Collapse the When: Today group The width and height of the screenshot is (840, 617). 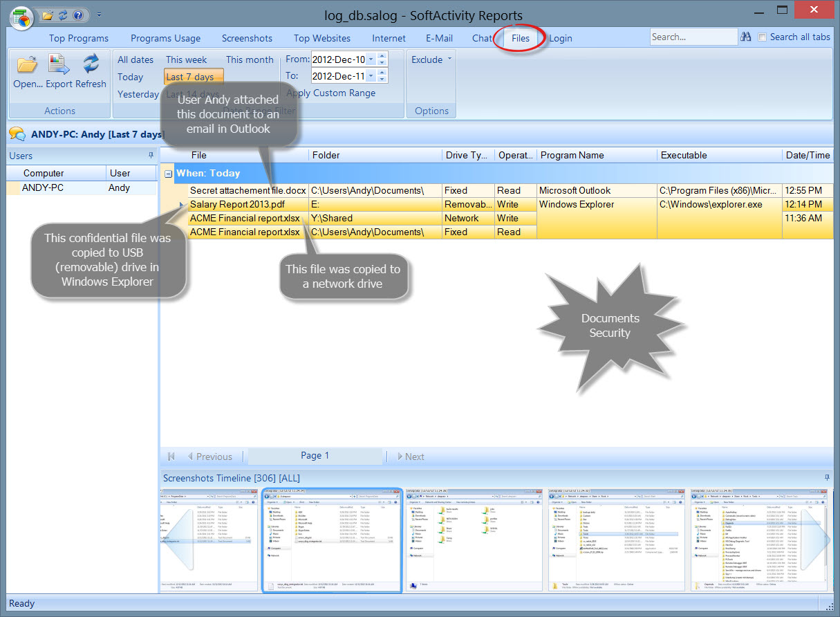click(x=168, y=174)
